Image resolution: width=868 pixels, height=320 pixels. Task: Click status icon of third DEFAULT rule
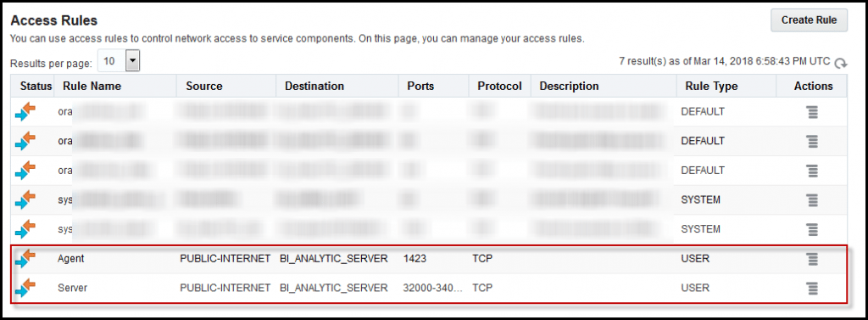tap(25, 171)
